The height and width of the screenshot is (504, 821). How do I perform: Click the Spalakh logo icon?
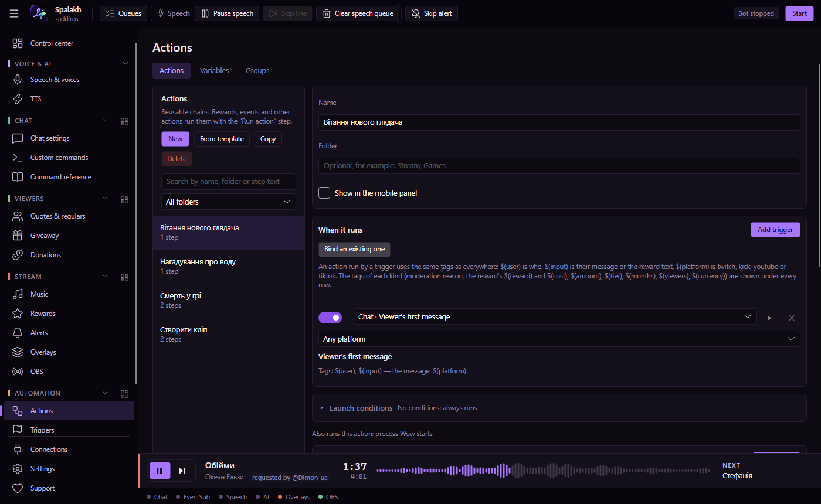39,13
